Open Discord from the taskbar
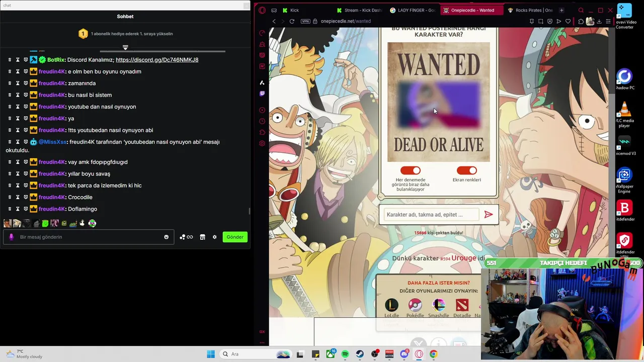 tap(404, 354)
